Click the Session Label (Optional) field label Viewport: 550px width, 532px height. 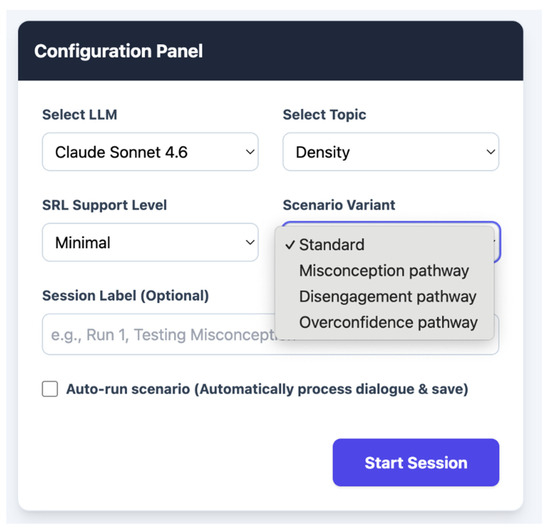(x=126, y=296)
